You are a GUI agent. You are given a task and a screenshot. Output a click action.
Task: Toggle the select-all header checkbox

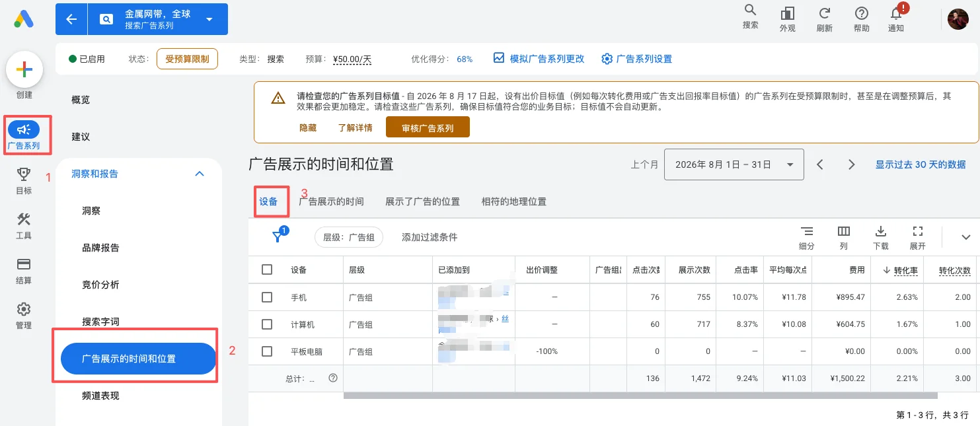coord(267,269)
